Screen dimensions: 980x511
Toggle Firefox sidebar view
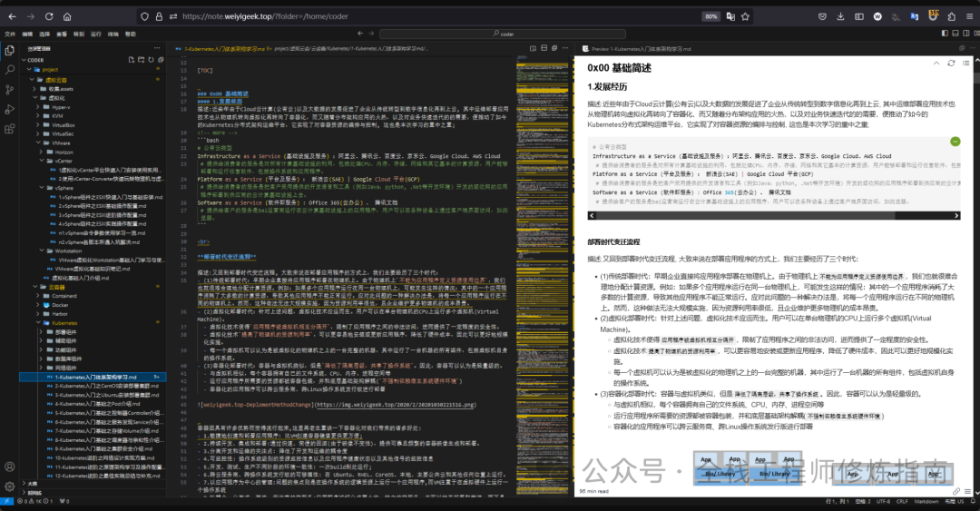pos(859,17)
